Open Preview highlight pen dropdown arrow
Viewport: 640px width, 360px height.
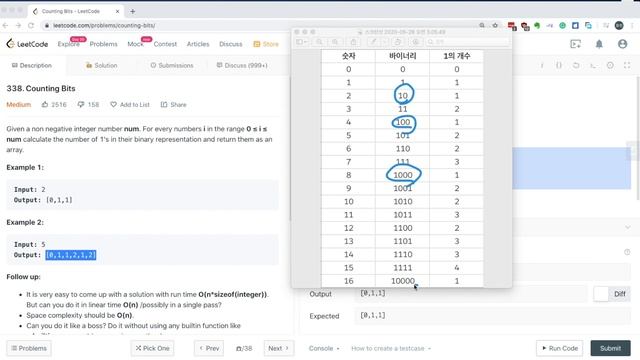pos(384,42)
